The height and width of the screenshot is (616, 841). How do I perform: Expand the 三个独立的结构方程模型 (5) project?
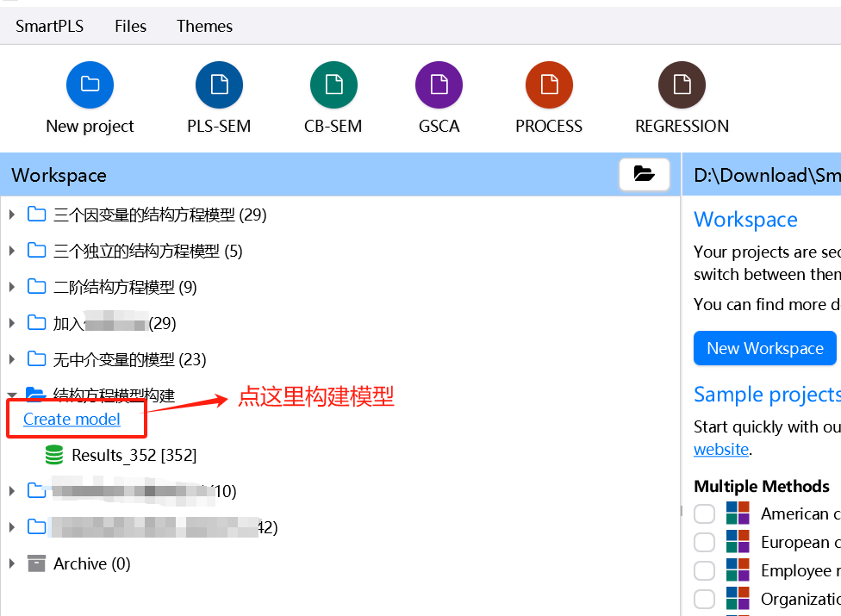(12, 251)
